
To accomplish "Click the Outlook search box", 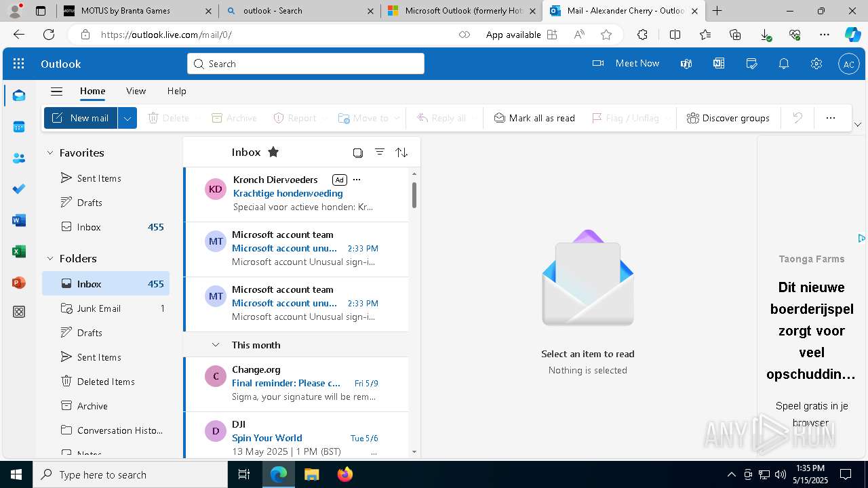I will (306, 64).
